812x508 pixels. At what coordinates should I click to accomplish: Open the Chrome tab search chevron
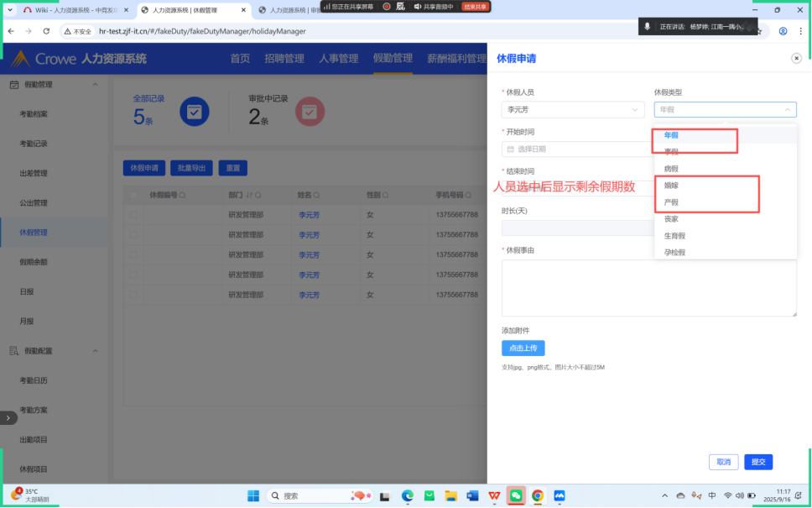pyautogui.click(x=10, y=10)
